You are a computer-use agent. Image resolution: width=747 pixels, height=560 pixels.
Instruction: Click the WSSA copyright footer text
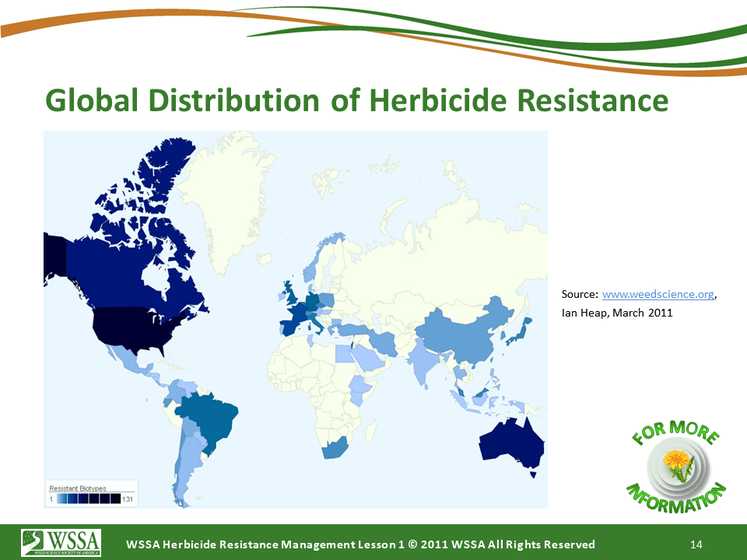click(360, 544)
